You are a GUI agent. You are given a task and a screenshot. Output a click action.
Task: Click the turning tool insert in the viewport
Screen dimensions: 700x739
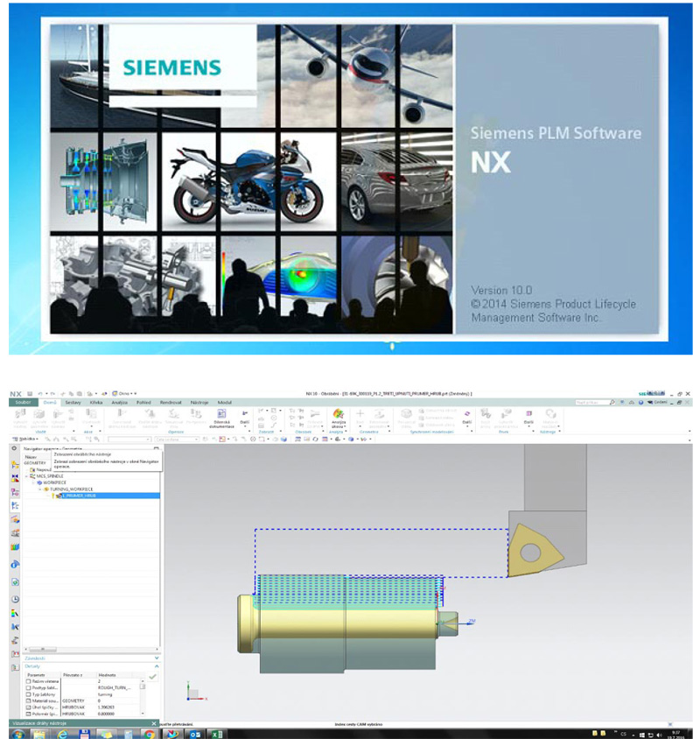(x=534, y=551)
